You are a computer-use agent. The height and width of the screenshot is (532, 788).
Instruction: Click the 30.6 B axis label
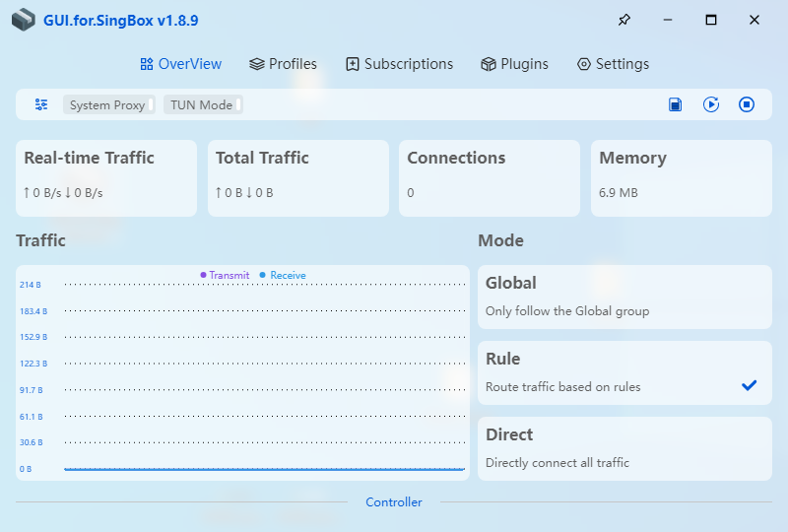click(32, 442)
